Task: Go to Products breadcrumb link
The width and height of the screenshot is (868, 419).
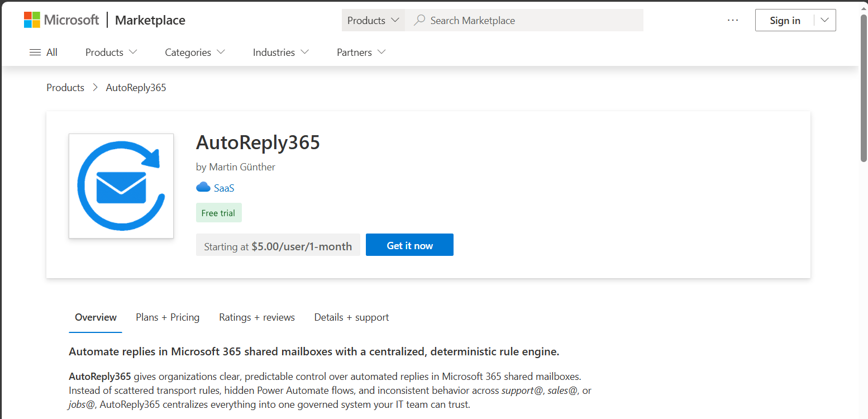Action: pos(65,88)
